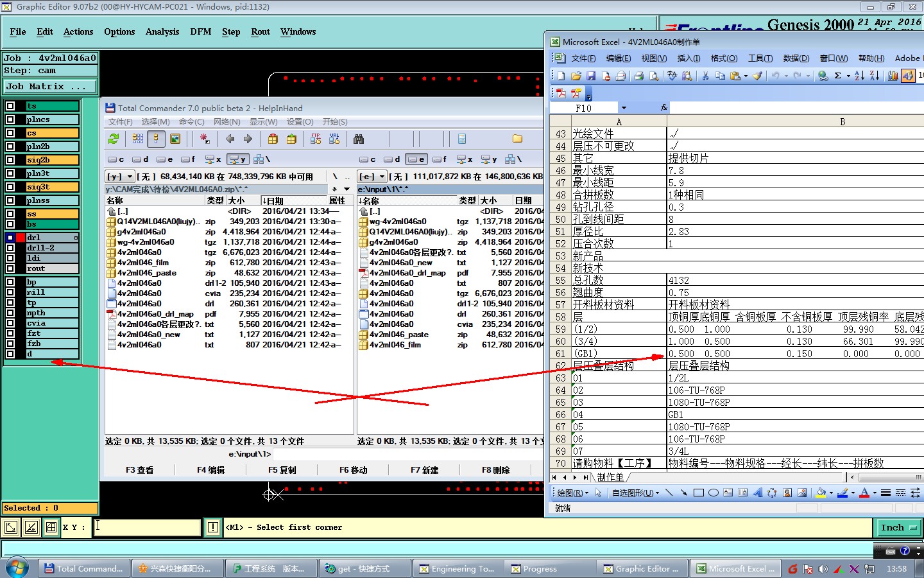924x578 pixels.
Task: Click the Excel formula bar
Action: tap(797, 108)
